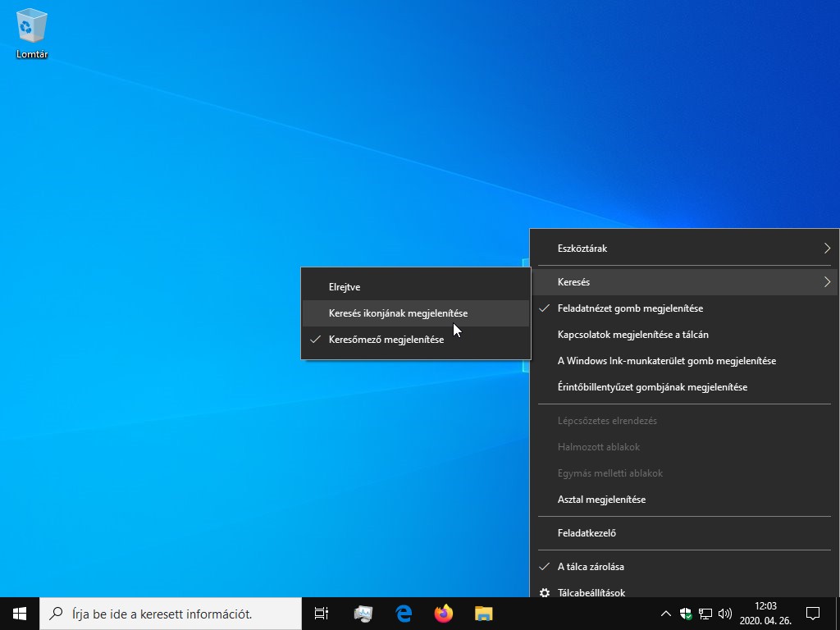
Task: Open Task View from the taskbar
Action: tap(322, 613)
